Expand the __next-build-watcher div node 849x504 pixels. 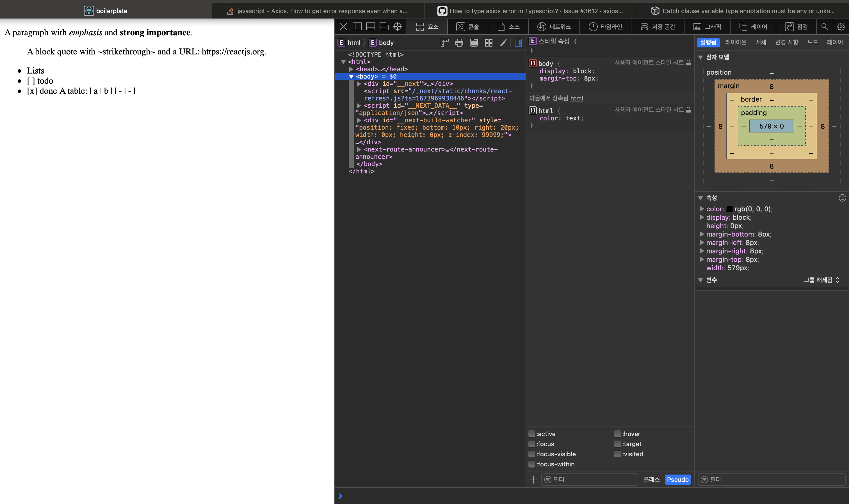coord(359,120)
